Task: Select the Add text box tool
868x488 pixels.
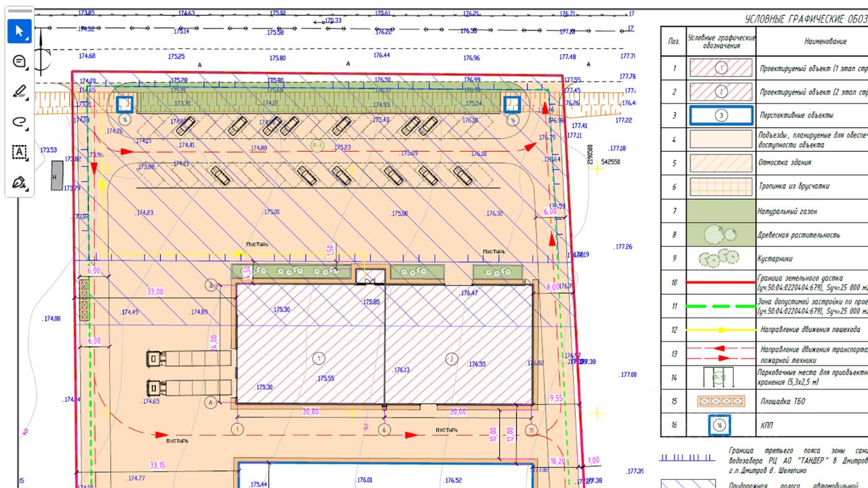Action: click(20, 152)
